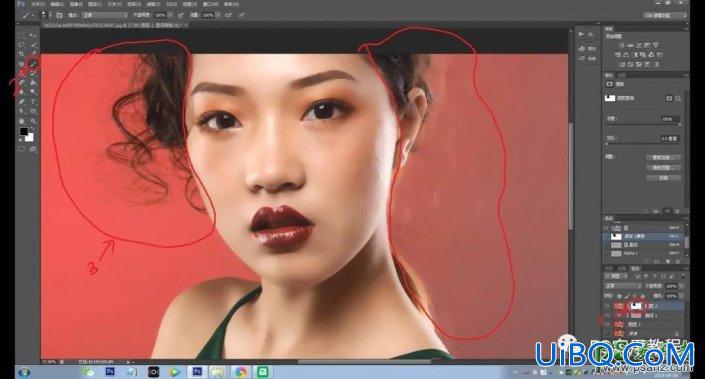Hide the Curves adjustment layer

point(607,315)
